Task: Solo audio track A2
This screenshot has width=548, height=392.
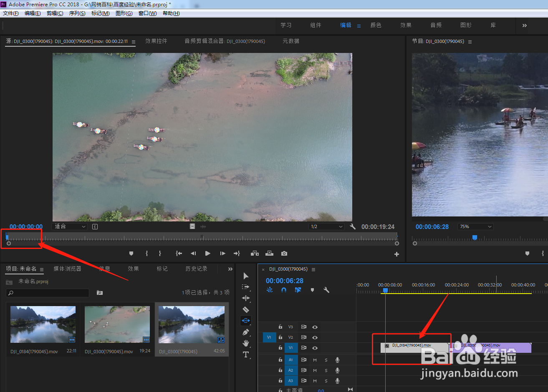Action: [326, 370]
